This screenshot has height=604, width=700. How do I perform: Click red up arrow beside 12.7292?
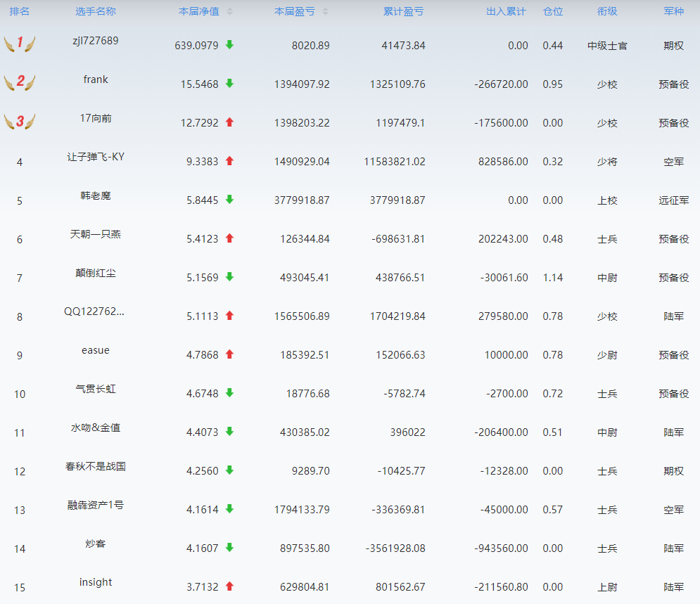point(229,122)
